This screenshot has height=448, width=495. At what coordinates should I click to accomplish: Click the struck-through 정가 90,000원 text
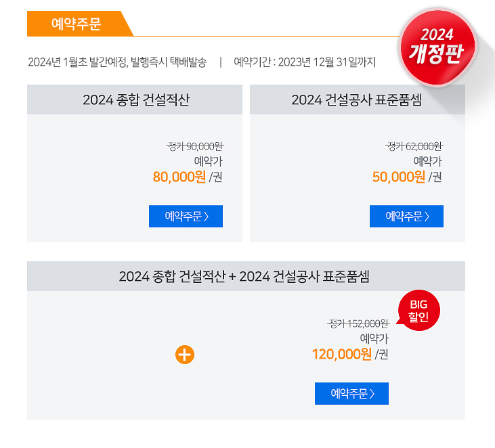195,146
